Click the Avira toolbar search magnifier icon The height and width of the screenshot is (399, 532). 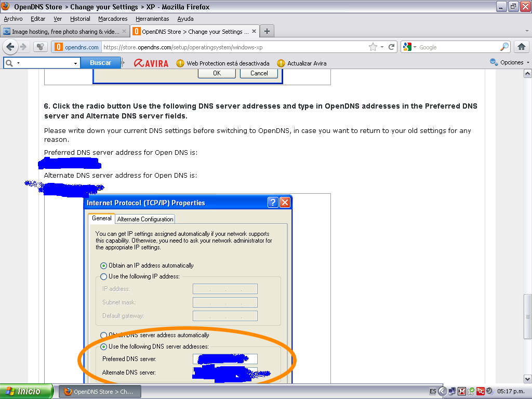click(x=9, y=63)
